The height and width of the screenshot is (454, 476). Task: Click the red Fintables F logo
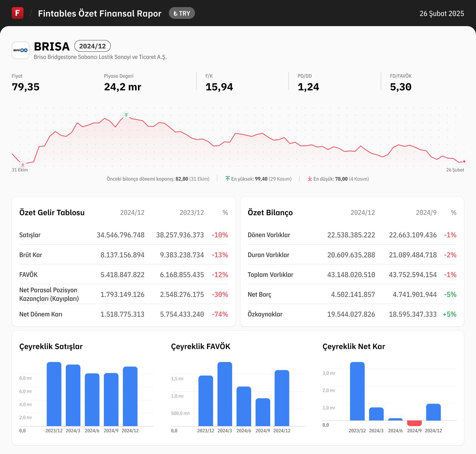(18, 13)
